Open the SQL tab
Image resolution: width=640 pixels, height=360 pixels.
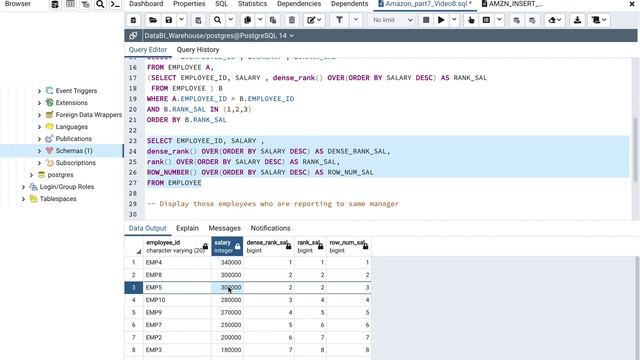222,4
